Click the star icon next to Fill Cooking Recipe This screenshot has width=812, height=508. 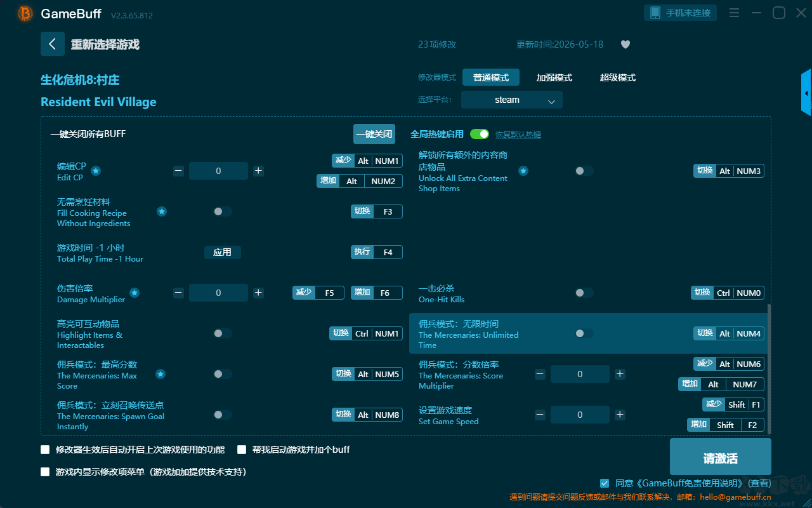point(162,211)
